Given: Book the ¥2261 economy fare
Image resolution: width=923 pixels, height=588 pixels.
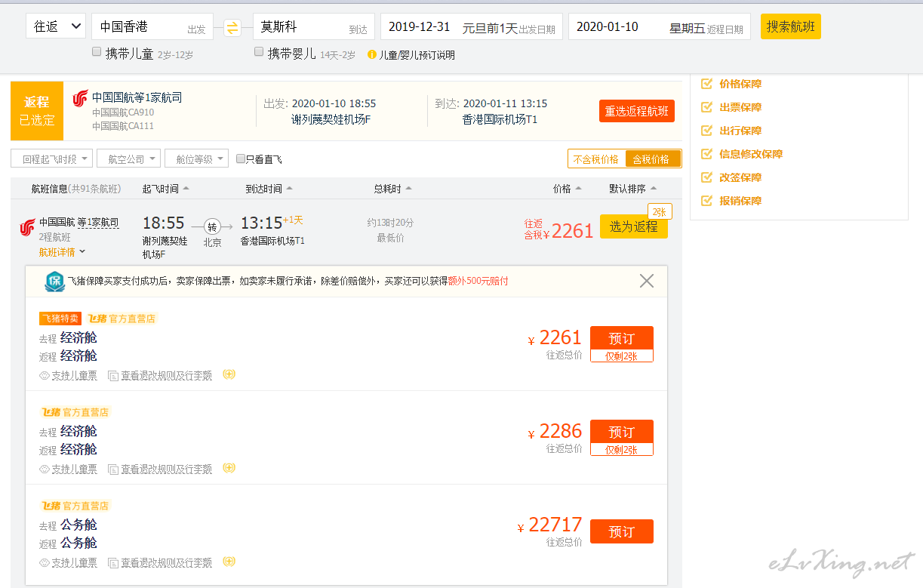Looking at the screenshot, I should [x=622, y=338].
